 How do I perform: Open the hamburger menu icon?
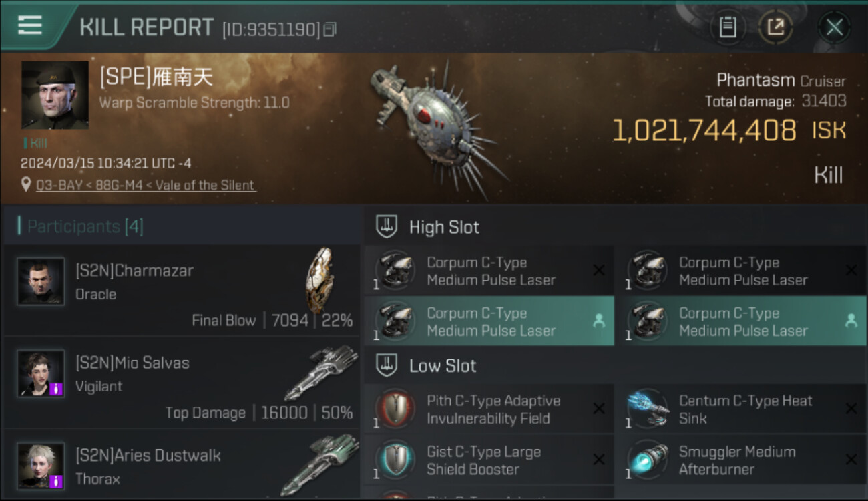pyautogui.click(x=30, y=25)
